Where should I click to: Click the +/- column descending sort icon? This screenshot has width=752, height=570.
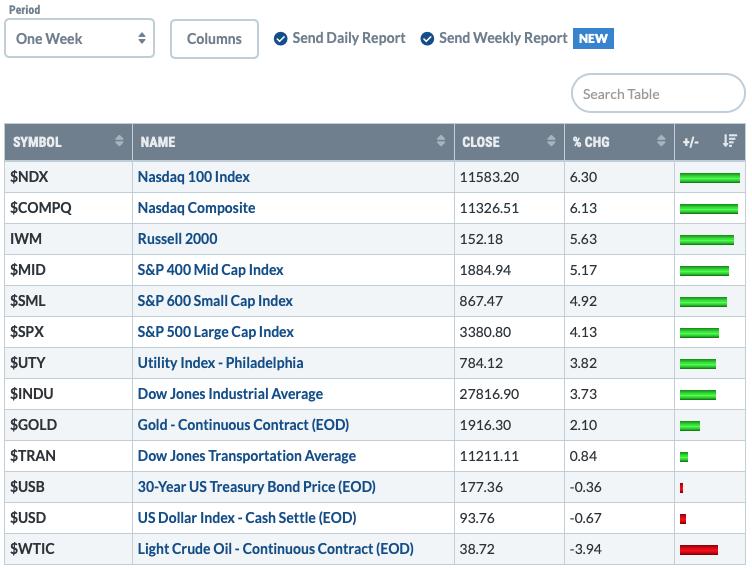[x=729, y=141]
